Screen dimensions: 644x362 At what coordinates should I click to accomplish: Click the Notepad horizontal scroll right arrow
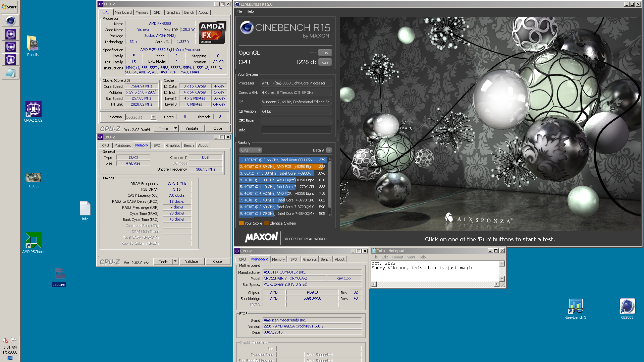(x=496, y=284)
